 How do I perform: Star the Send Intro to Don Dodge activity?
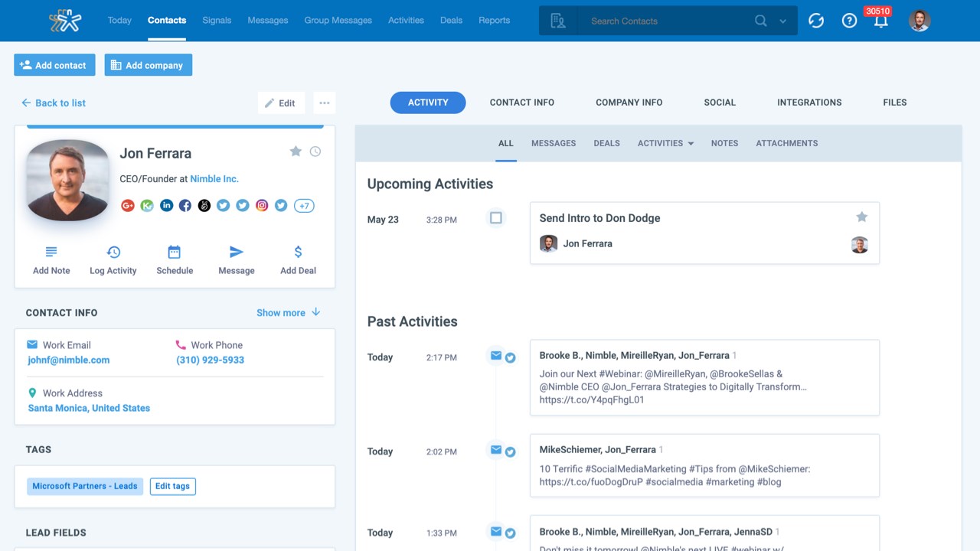(x=861, y=217)
